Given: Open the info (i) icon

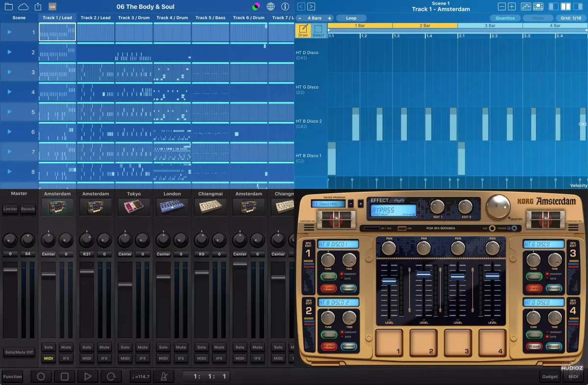Looking at the screenshot, I should [x=285, y=7].
